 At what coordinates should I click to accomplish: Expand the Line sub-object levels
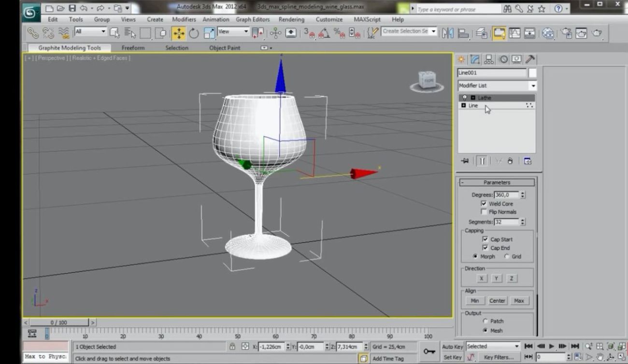pos(464,105)
